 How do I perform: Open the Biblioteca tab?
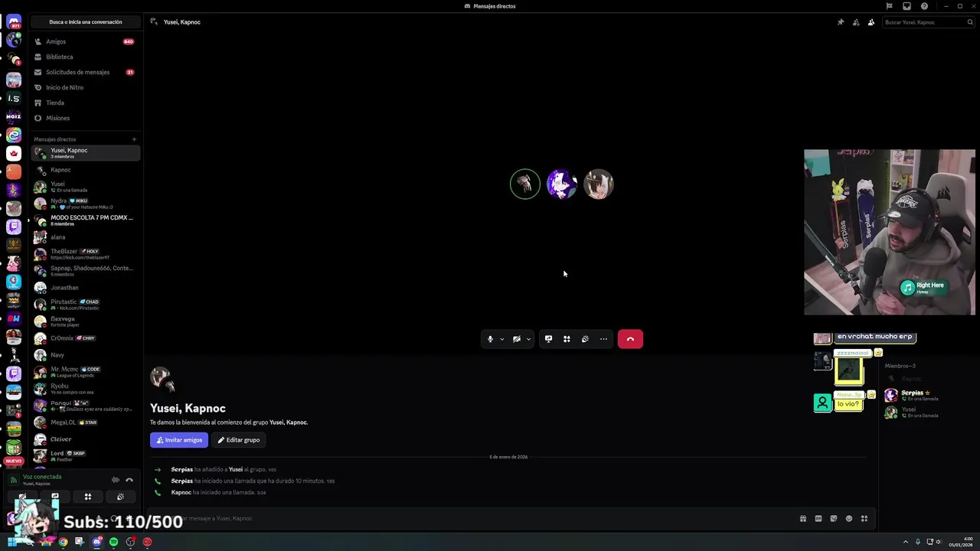(x=85, y=57)
